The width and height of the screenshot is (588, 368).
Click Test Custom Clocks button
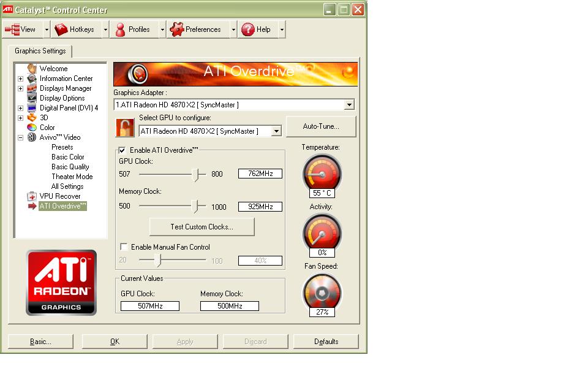click(x=202, y=227)
